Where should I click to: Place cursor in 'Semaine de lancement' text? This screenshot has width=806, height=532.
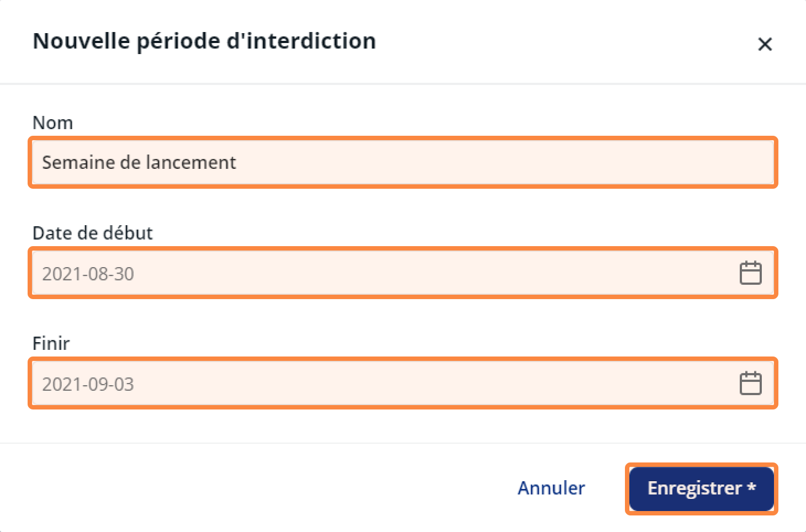point(139,162)
